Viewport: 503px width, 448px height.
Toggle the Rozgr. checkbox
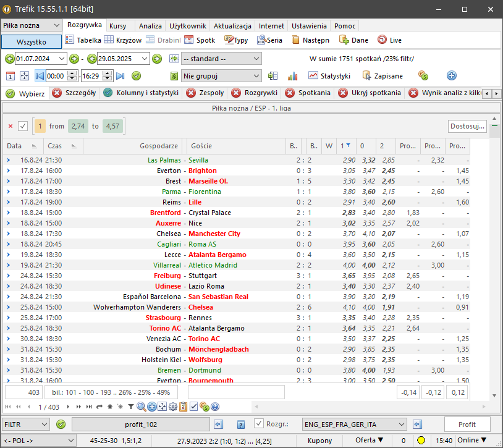259,424
